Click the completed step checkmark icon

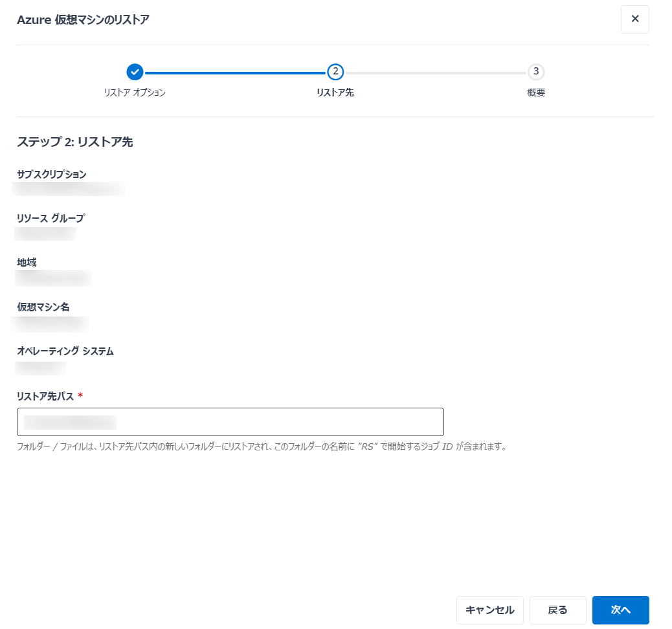coord(135,72)
